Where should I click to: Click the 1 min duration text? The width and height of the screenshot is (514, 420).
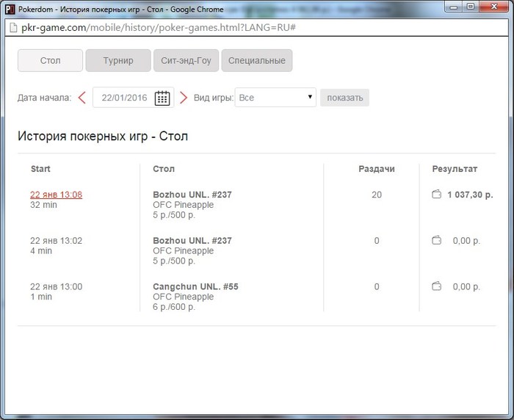click(41, 297)
